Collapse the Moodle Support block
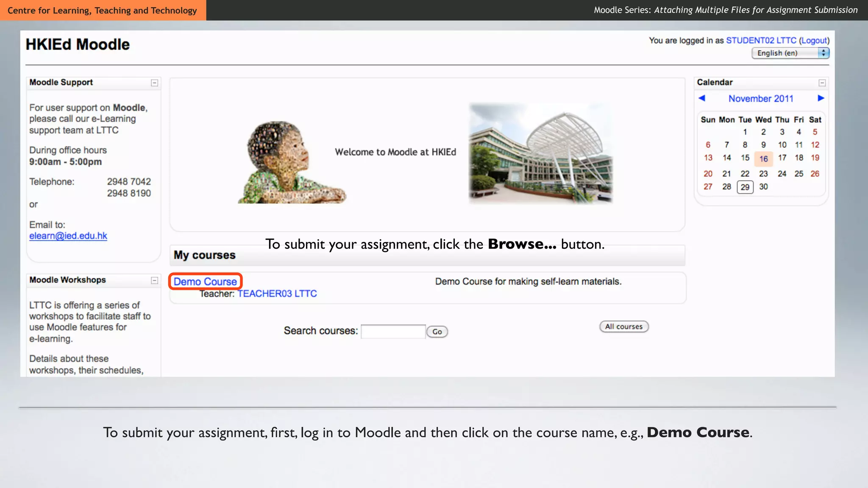Viewport: 868px width, 488px height. [x=155, y=83]
